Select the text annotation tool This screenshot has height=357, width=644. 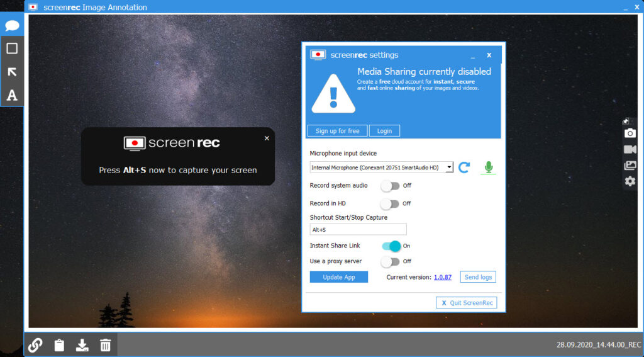(12, 95)
